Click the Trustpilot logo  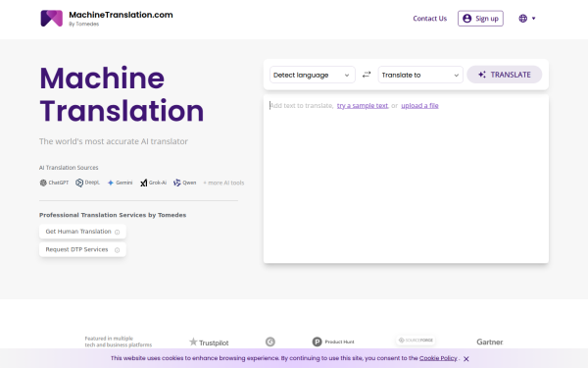209,342
